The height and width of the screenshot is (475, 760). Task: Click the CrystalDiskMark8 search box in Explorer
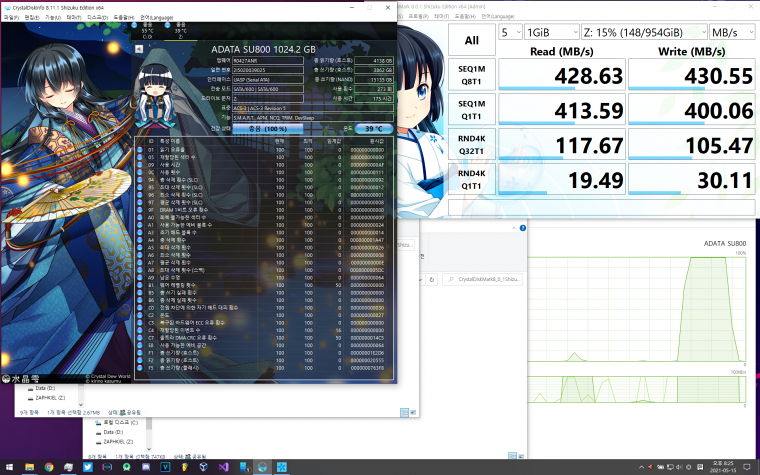(x=482, y=279)
